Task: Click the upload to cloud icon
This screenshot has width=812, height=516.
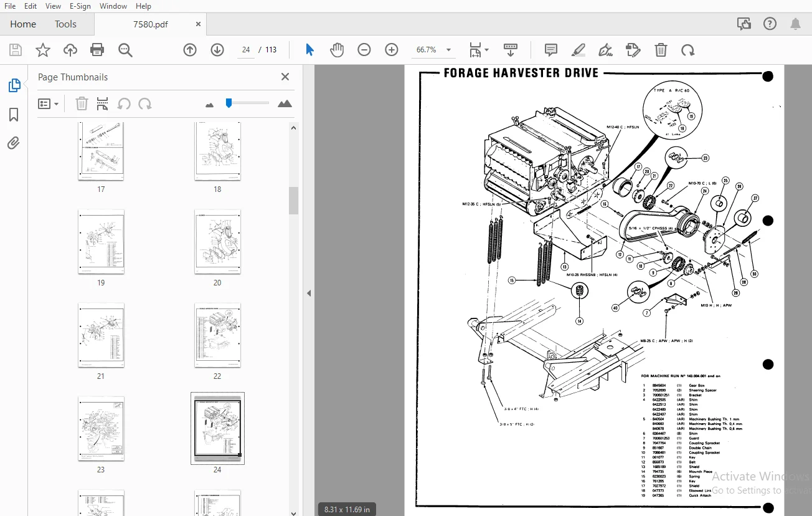Action: pos(70,50)
